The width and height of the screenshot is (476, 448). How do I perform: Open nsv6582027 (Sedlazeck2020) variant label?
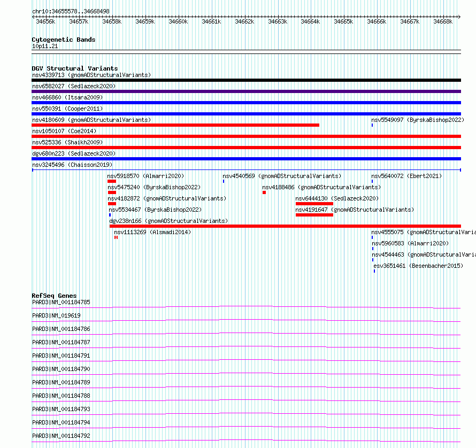click(x=74, y=86)
